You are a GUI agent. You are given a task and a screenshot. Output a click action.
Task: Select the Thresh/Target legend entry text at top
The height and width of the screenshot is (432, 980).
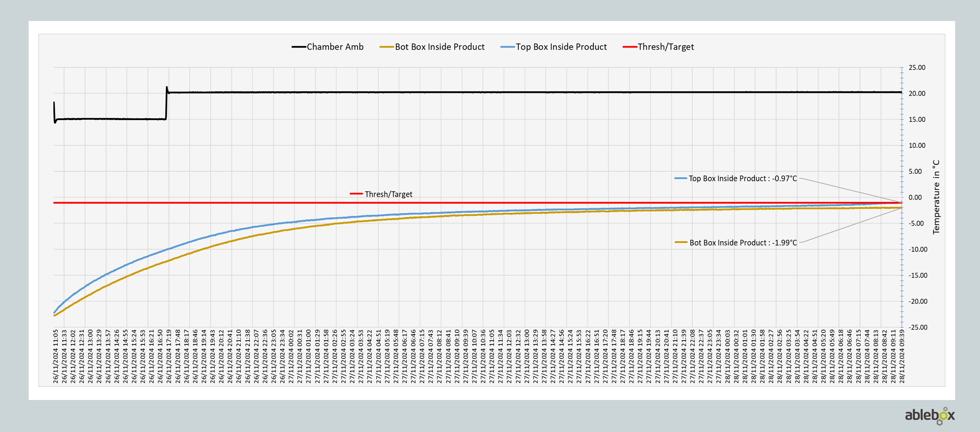[x=665, y=47]
